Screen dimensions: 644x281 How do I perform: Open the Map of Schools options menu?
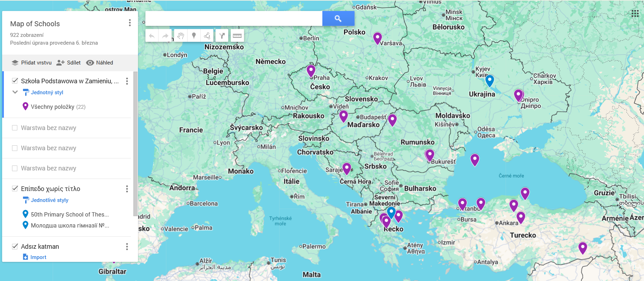tap(130, 23)
